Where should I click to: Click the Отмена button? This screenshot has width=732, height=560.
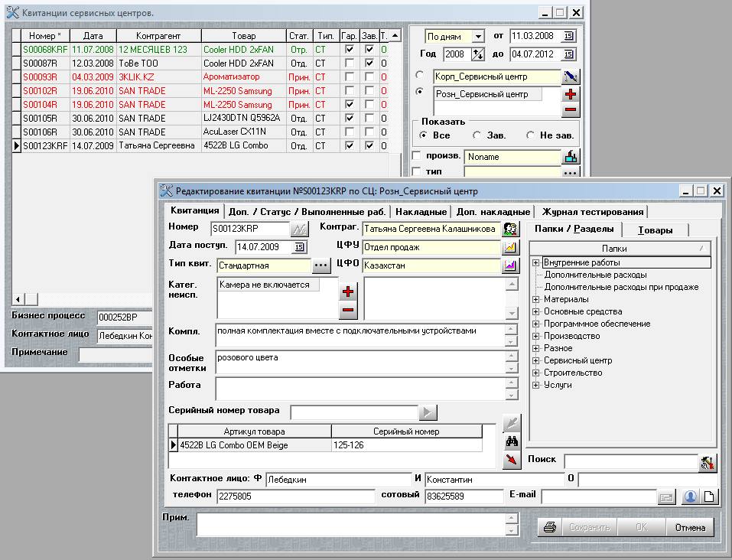(690, 527)
